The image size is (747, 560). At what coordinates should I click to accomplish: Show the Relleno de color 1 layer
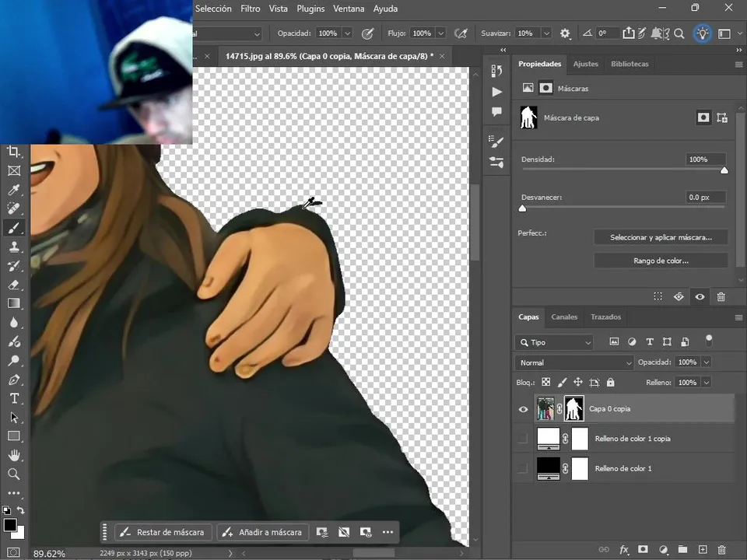[523, 468]
